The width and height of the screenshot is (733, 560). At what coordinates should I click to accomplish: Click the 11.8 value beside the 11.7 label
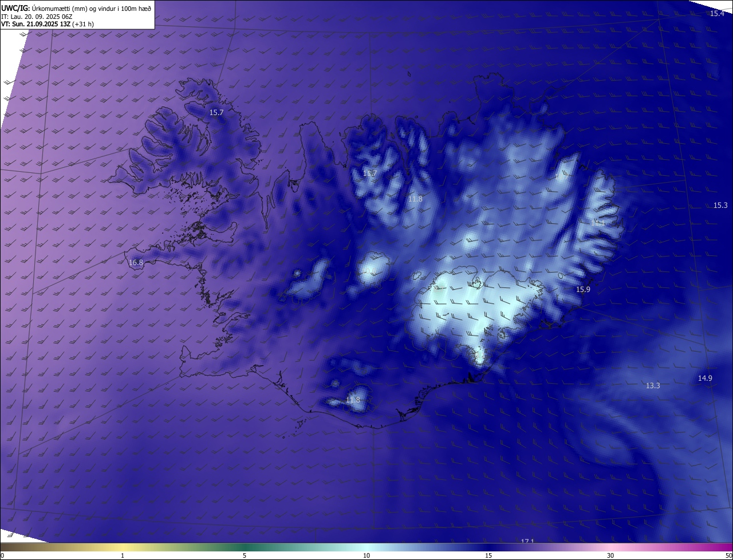415,199
